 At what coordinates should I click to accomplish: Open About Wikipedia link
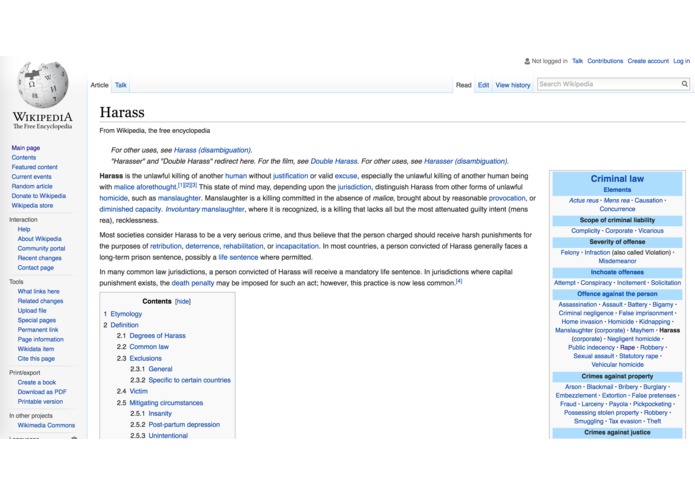pos(39,239)
